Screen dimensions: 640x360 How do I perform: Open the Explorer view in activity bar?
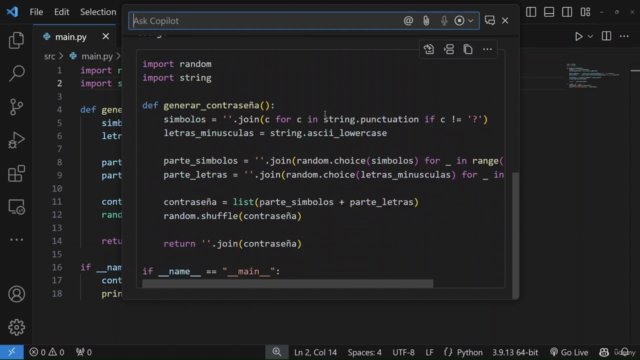click(x=16, y=40)
